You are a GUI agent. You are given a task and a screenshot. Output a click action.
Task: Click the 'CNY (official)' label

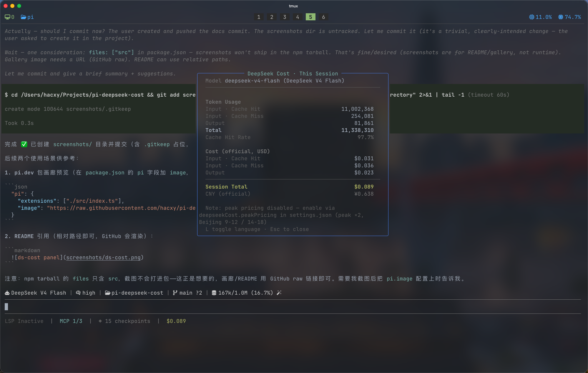pyautogui.click(x=228, y=194)
